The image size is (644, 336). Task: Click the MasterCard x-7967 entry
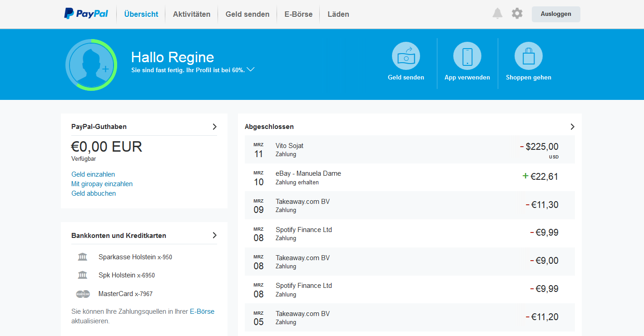pos(125,294)
